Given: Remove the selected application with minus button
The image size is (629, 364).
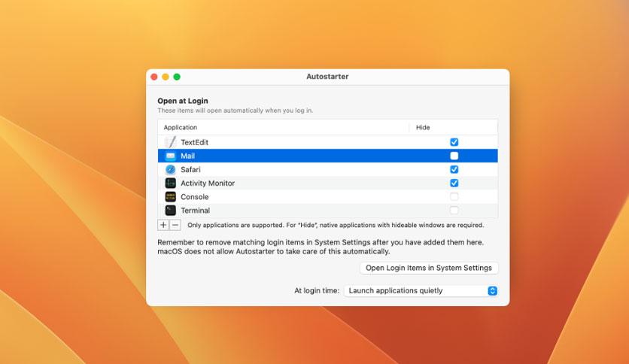Looking at the screenshot, I should [x=175, y=225].
